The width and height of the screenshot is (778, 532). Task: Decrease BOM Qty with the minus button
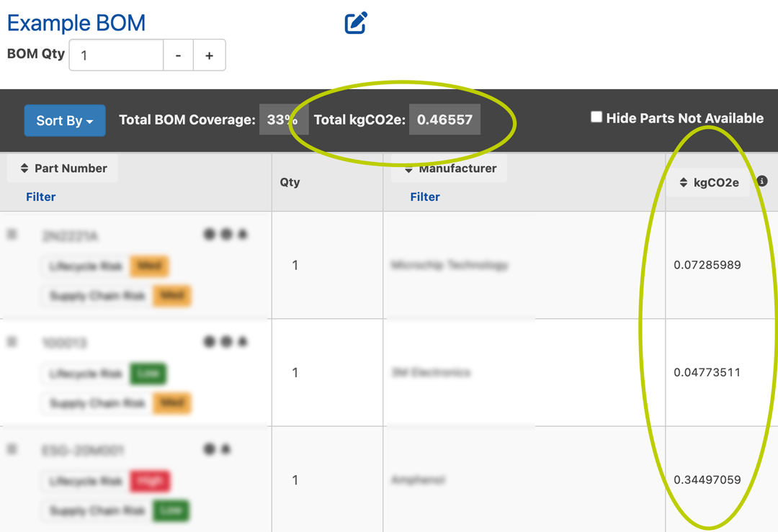pos(178,55)
